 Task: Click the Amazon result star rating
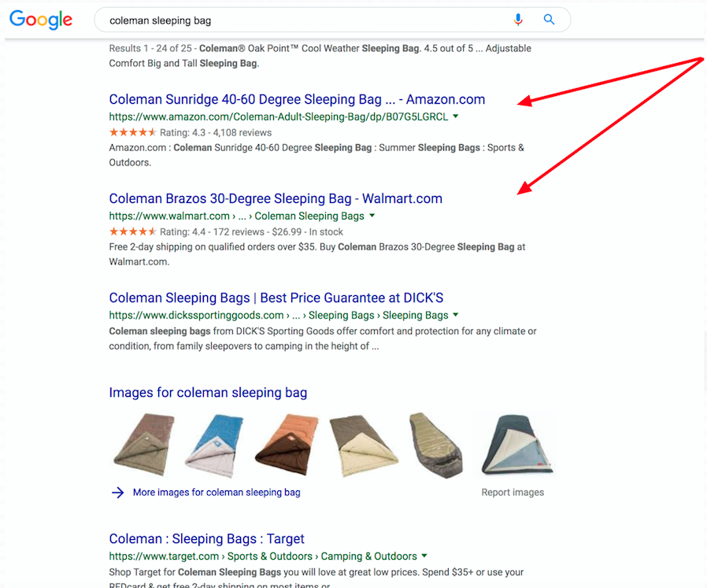[x=132, y=132]
